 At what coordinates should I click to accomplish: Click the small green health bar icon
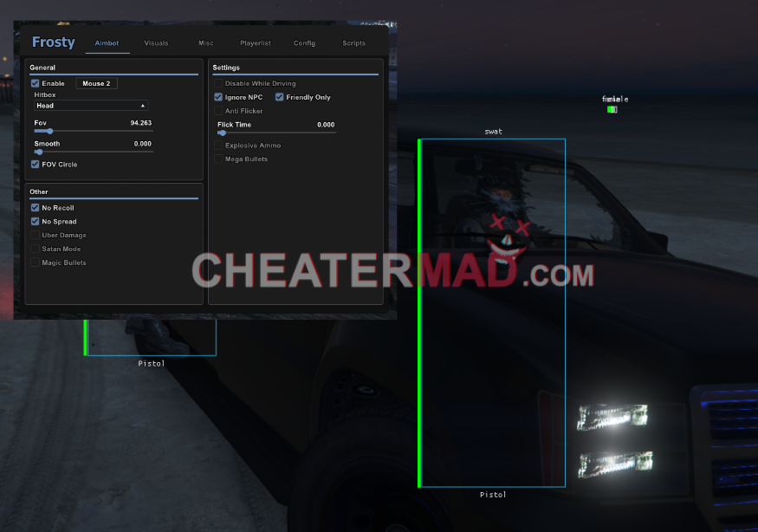[612, 110]
